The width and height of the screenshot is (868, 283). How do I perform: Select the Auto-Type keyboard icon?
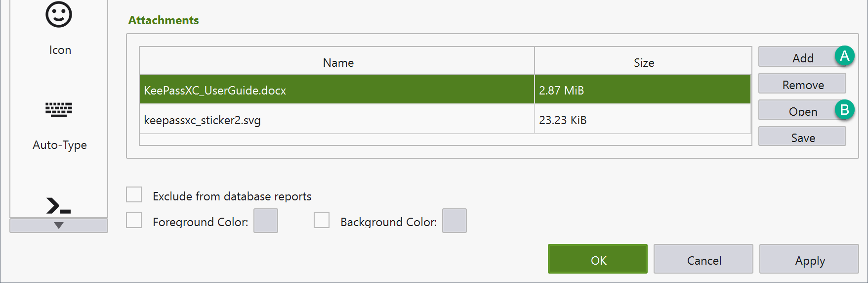tap(59, 109)
